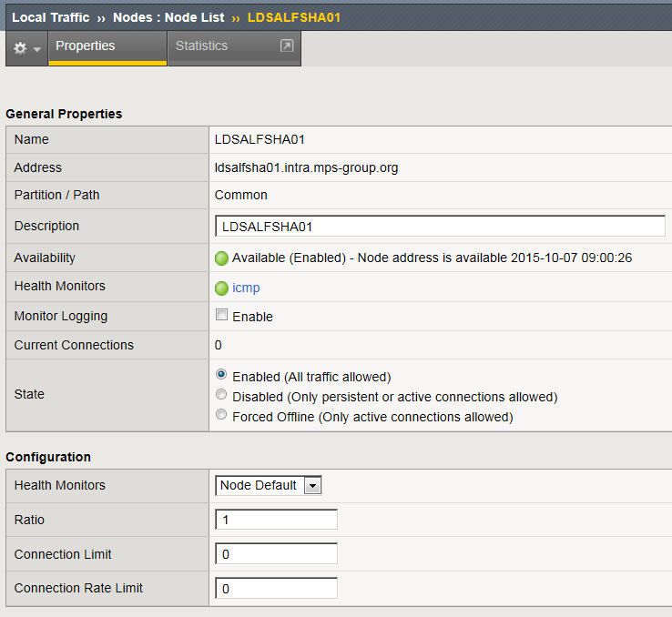The height and width of the screenshot is (617, 672).
Task: Click the green icmp monitor status icon
Action: click(221, 288)
